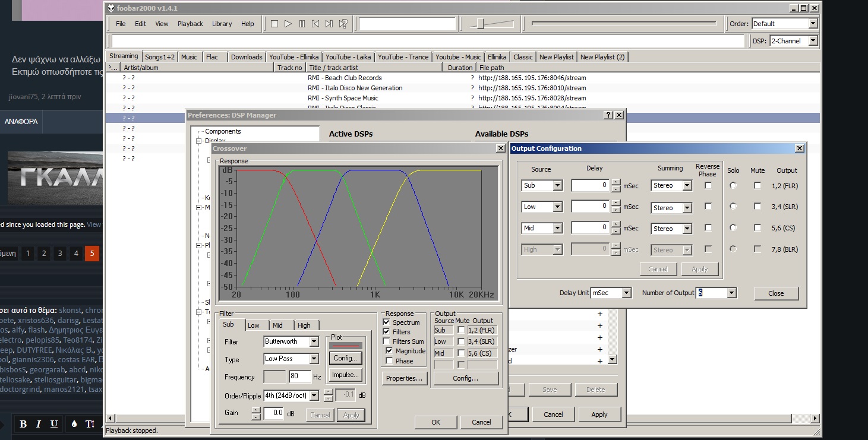
Task: Click the red Plot line swatch
Action: (345, 345)
